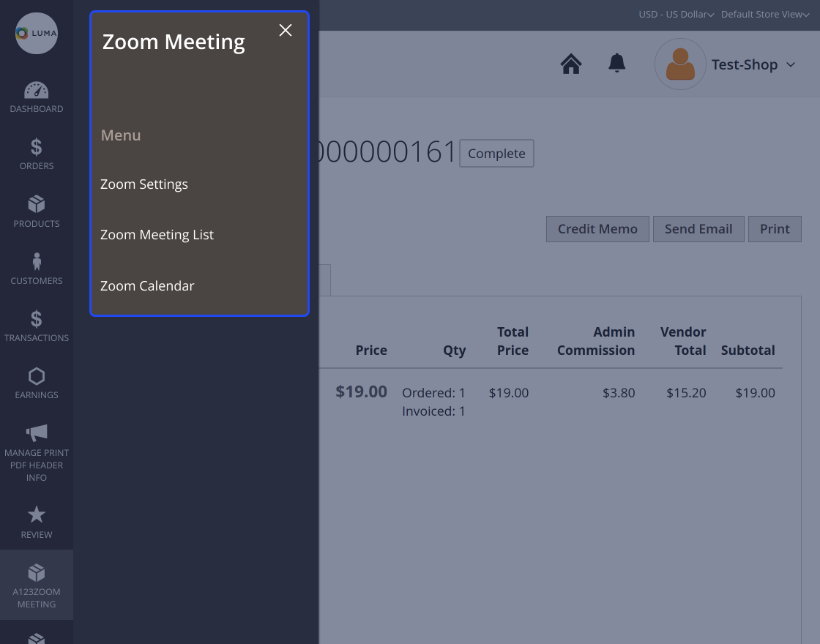Click the Subtotal column header
Screen dimensions: 820x644
(x=748, y=351)
